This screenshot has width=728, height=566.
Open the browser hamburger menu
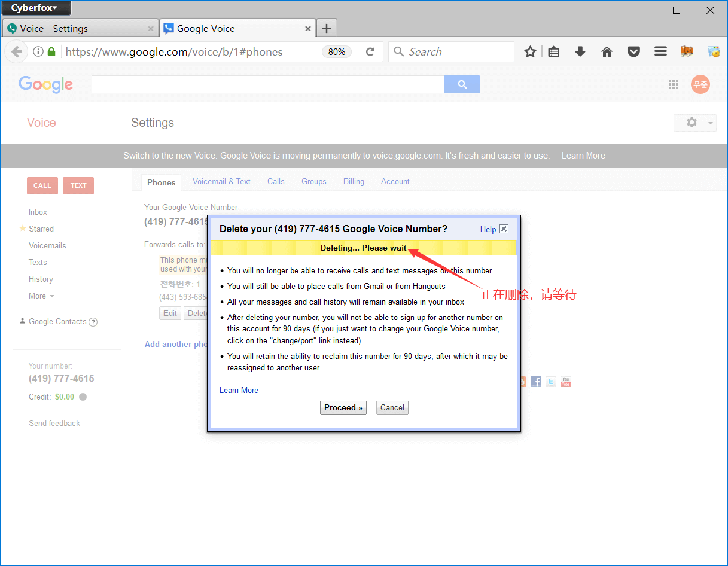(x=660, y=52)
